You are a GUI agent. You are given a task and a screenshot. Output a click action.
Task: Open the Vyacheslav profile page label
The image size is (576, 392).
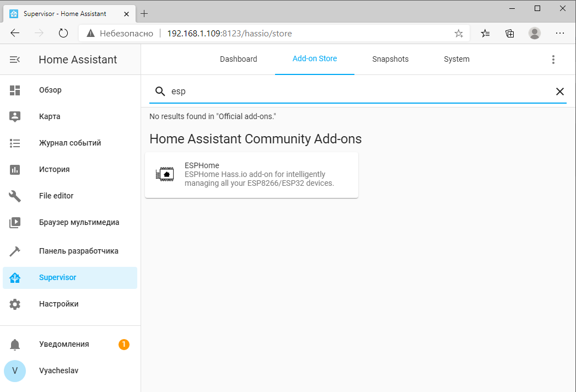pyautogui.click(x=59, y=370)
